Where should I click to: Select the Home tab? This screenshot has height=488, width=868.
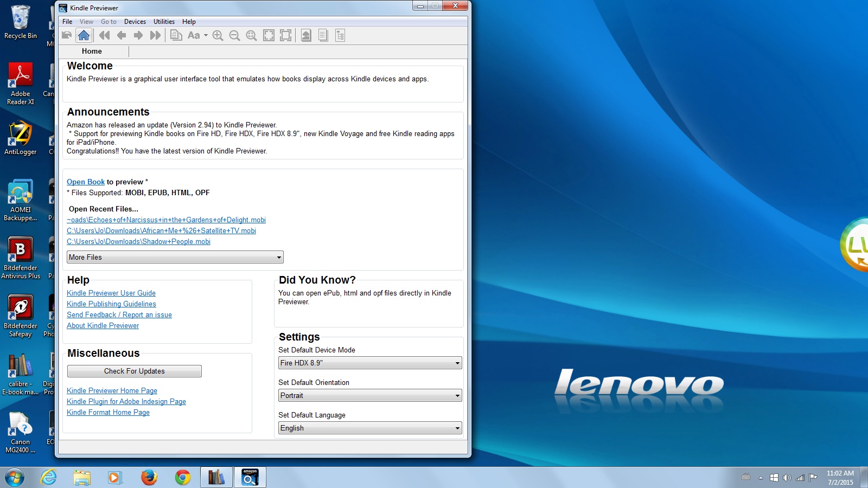[x=92, y=52]
